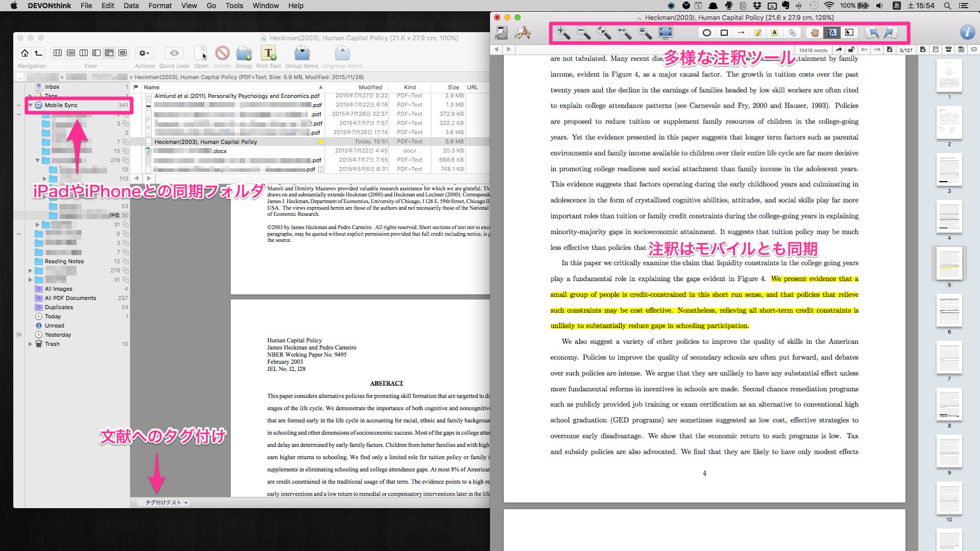Viewport: 980px width, 551px height.
Task: Go to Home in DEVONthink navigation
Action: click(x=24, y=53)
